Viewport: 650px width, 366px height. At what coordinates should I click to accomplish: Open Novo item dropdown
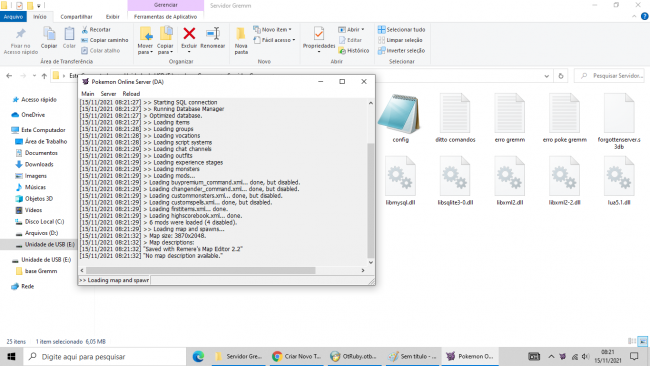pyautogui.click(x=272, y=30)
